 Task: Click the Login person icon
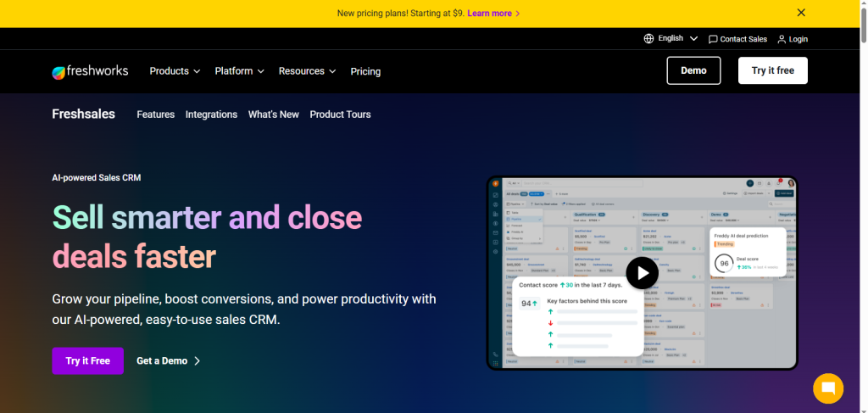(782, 39)
